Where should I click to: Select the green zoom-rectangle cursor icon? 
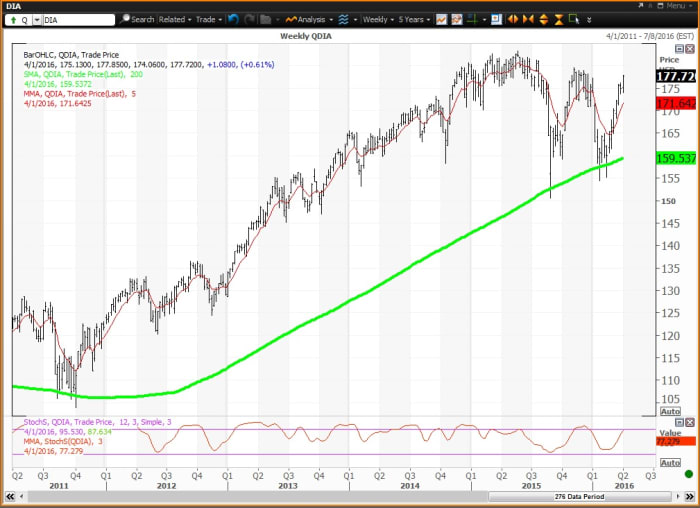coord(574,20)
